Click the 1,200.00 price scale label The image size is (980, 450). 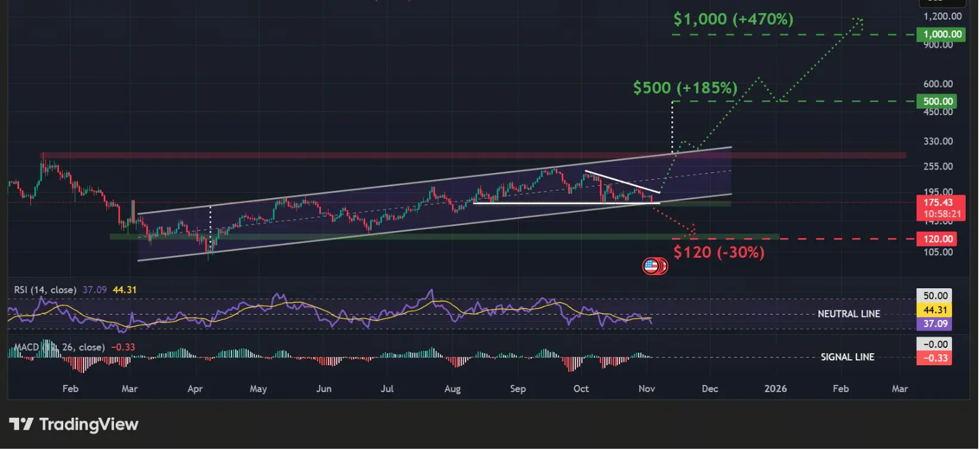coord(942,17)
